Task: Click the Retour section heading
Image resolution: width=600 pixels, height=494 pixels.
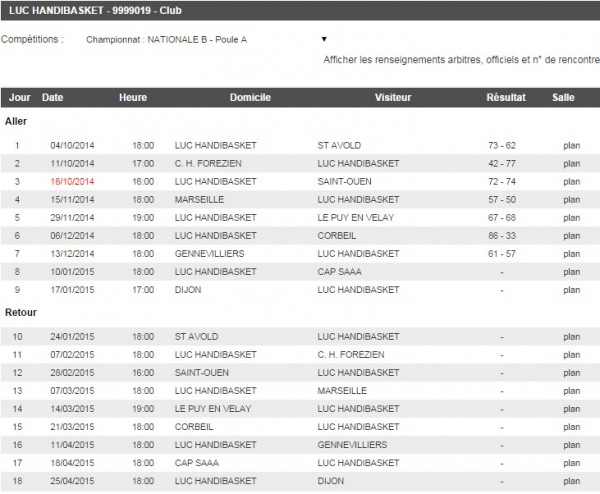Action: (x=21, y=312)
